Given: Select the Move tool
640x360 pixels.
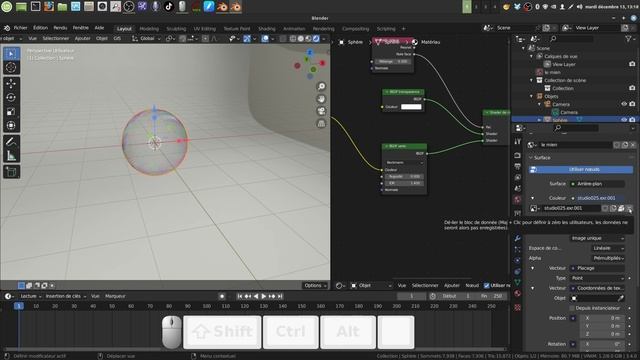Looking at the screenshot, I should coord(11,84).
